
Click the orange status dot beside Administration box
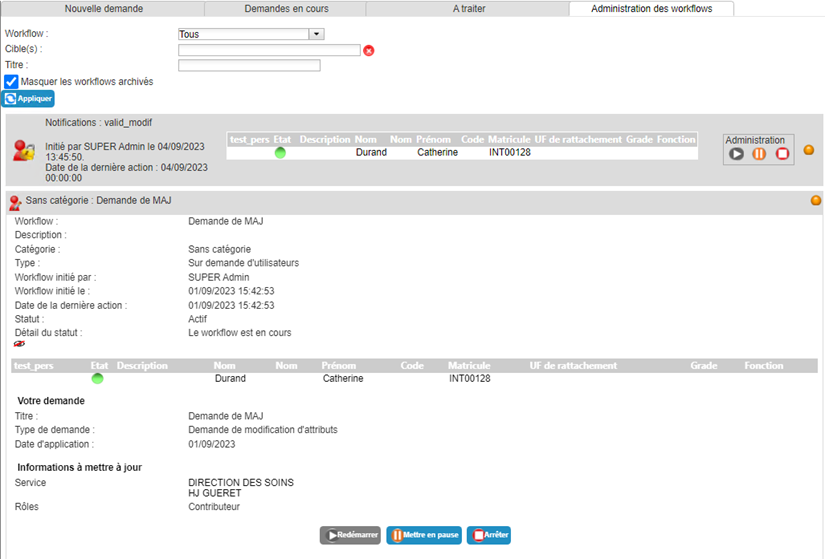point(809,150)
